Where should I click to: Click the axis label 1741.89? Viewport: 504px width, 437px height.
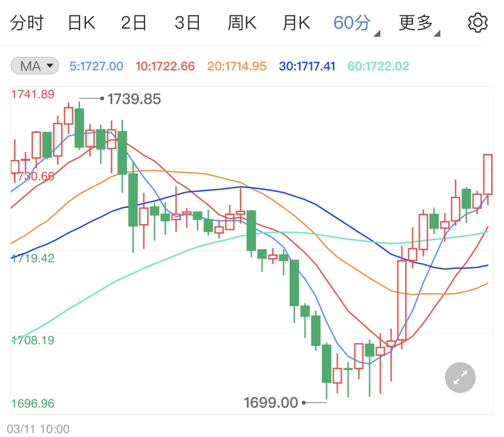[x=33, y=94]
